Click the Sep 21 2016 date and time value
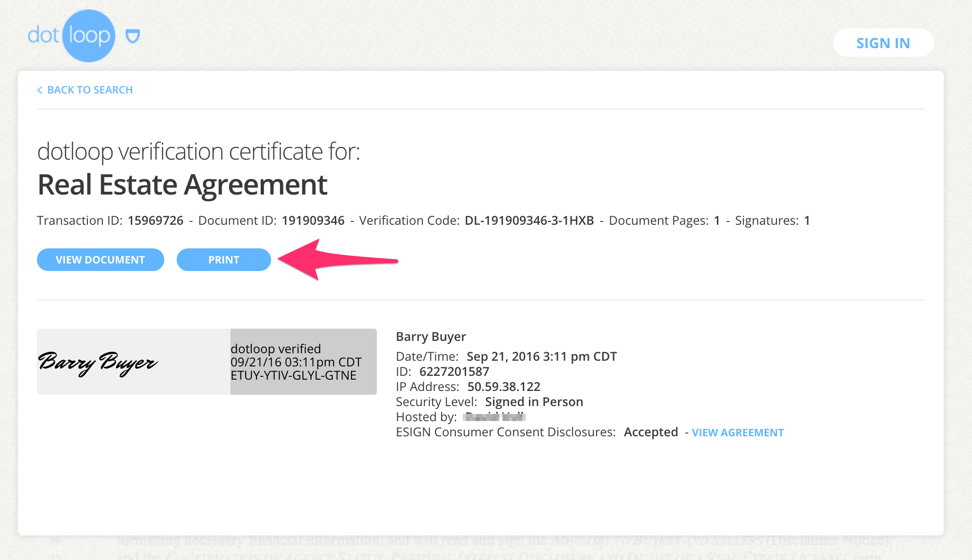 point(541,356)
